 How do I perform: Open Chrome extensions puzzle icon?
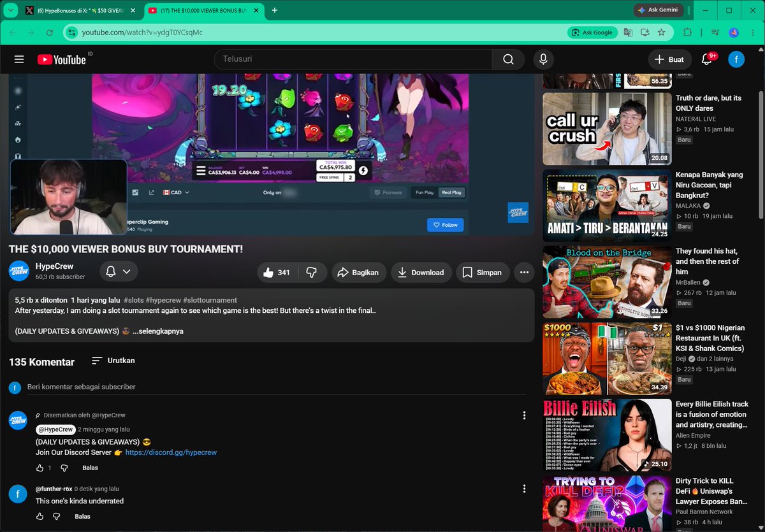tap(687, 32)
